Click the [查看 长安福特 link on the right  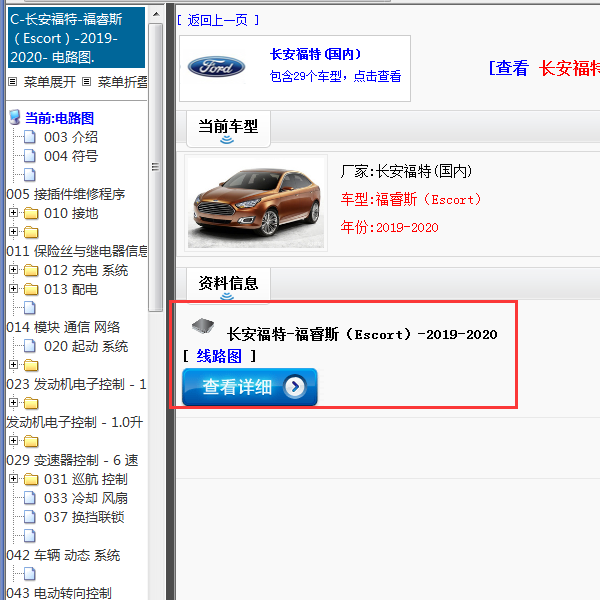(544, 68)
